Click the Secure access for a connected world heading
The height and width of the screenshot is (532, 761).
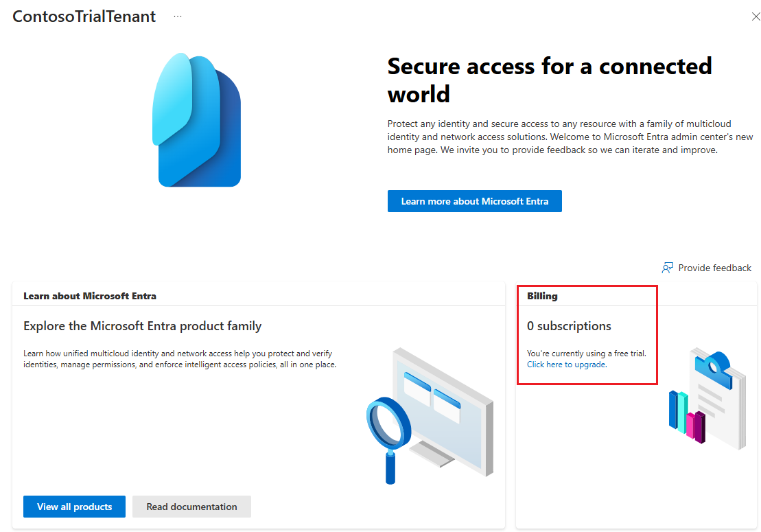(x=550, y=80)
